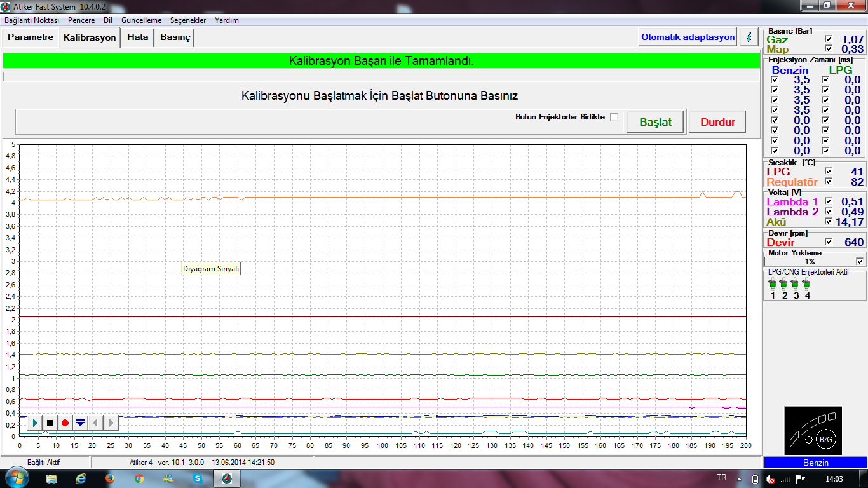This screenshot has width=868, height=488.
Task: Toggle the LPG temperature checkbox
Action: (828, 172)
